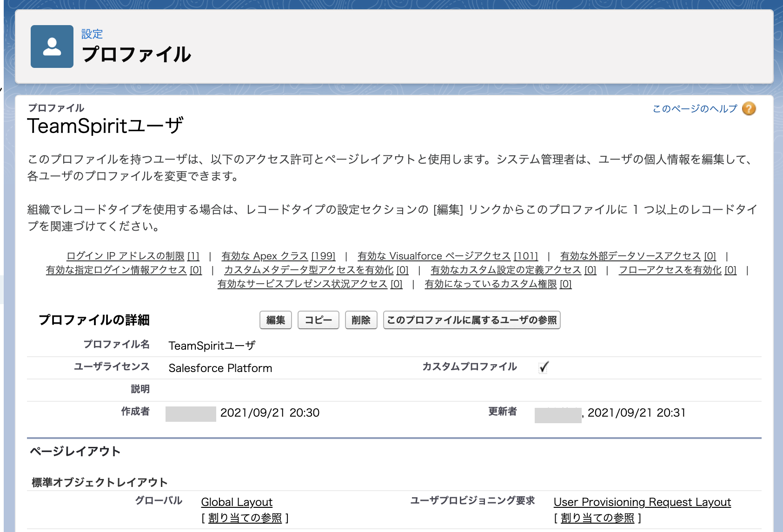Open カスタムメタデータ型アクセスを有効化 link
Image resolution: width=783 pixels, height=532 pixels.
tap(316, 270)
